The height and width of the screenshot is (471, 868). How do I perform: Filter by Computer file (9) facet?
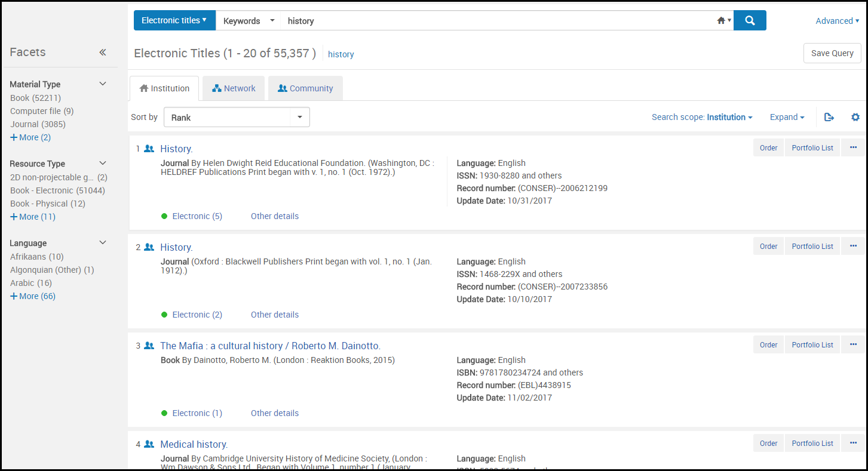(x=42, y=111)
